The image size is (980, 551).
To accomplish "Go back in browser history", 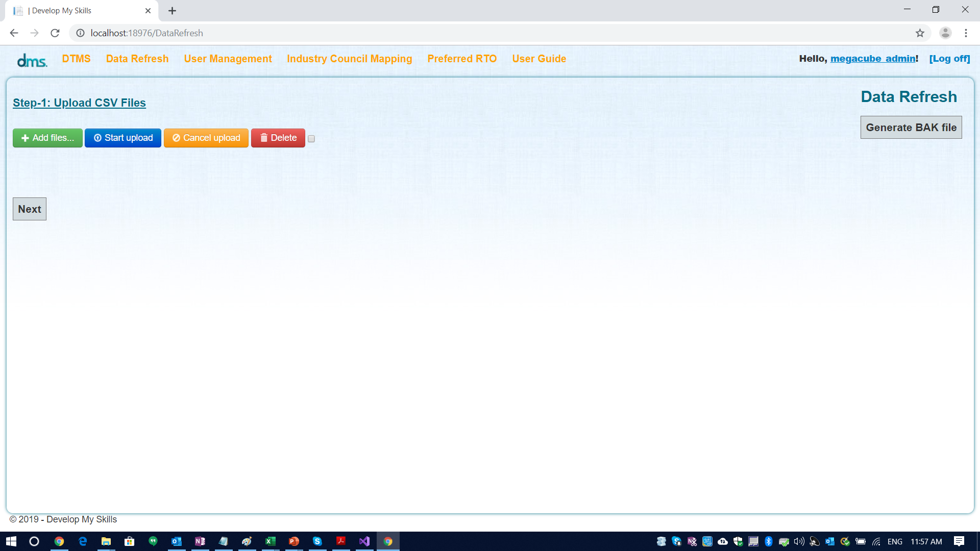I will click(x=14, y=33).
